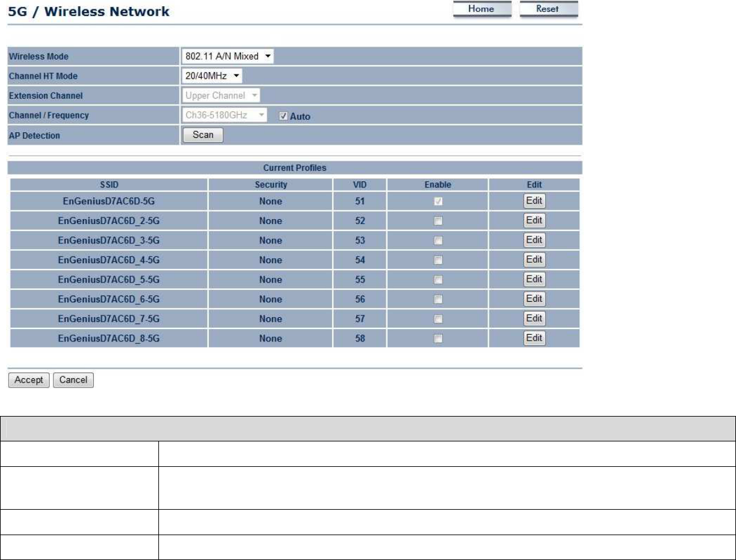Select the SSID text EnGeniusD7AC6D_5-5G
This screenshot has width=736, height=560.
point(109,280)
